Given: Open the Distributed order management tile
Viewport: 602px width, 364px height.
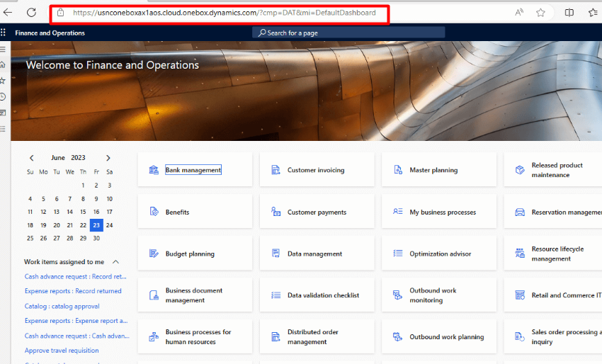Looking at the screenshot, I should tap(317, 337).
